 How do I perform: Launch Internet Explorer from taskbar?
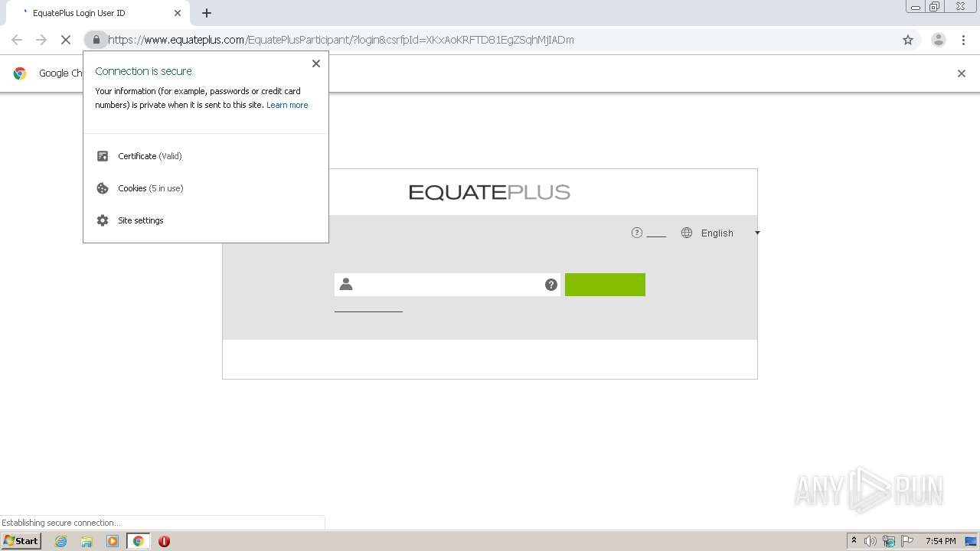(61, 541)
